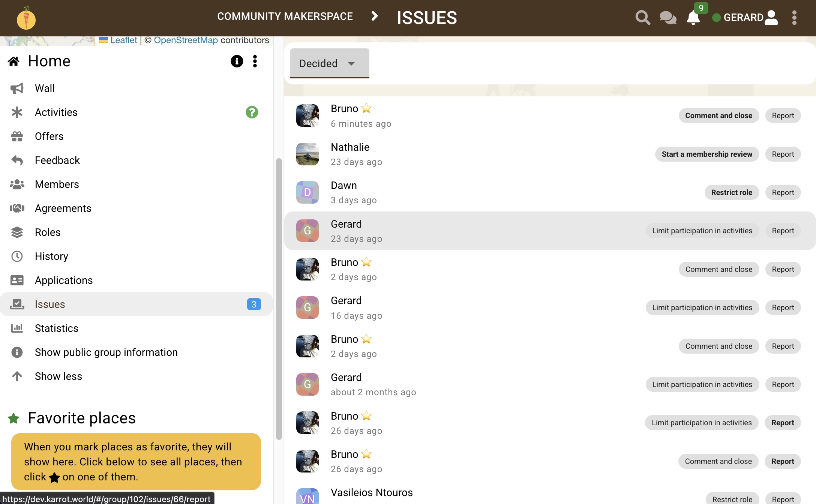Select Issues in the sidebar
The width and height of the screenshot is (816, 504).
(x=136, y=304)
